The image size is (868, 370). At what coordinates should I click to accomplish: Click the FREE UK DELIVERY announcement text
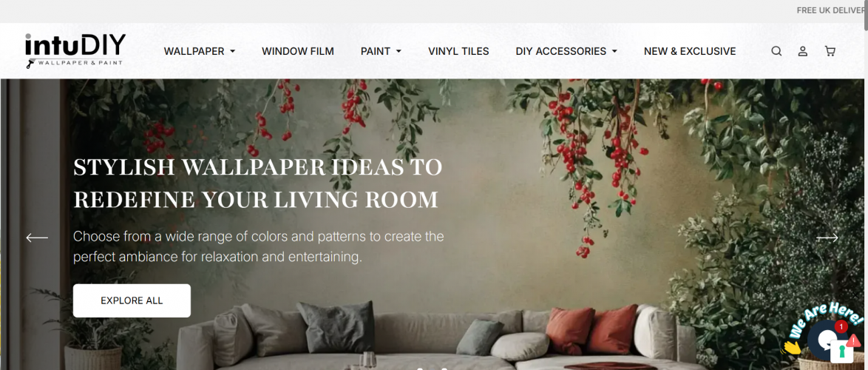(x=832, y=10)
